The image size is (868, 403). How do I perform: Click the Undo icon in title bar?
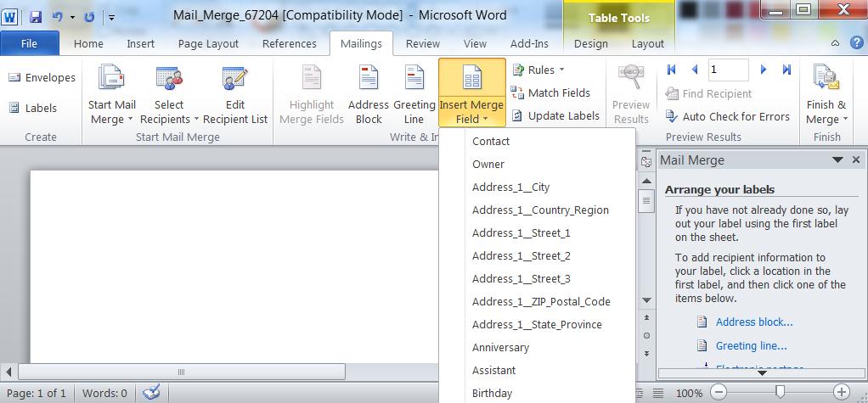coord(56,17)
